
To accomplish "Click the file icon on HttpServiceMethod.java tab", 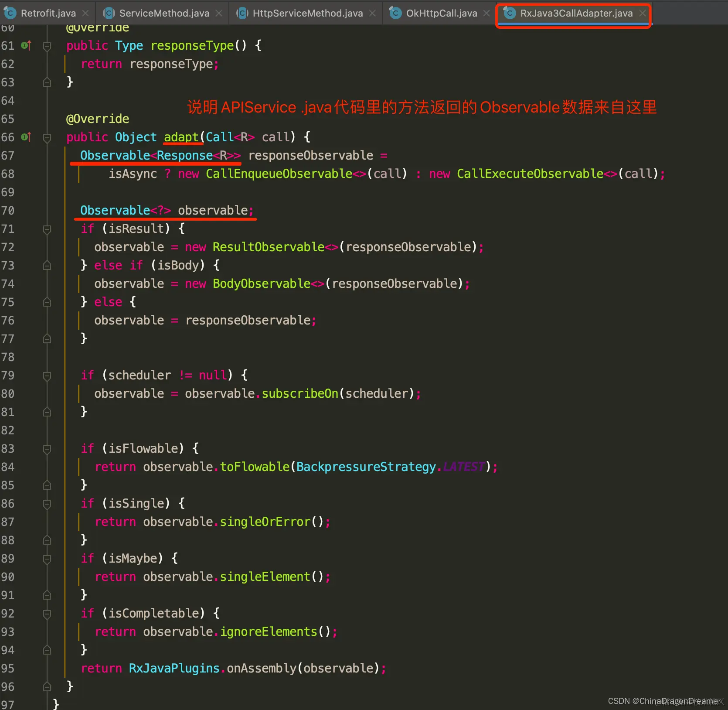I will point(242,13).
